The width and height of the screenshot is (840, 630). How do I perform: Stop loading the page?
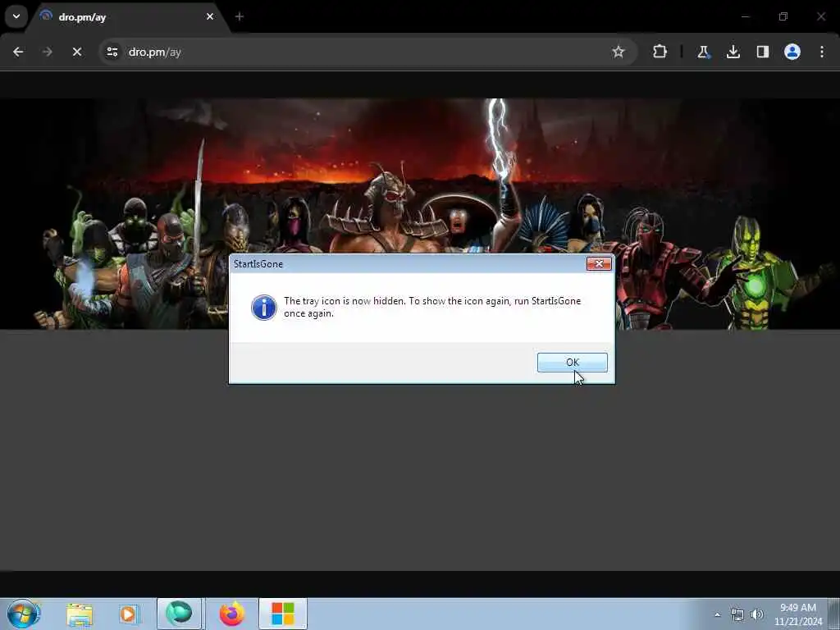click(77, 52)
